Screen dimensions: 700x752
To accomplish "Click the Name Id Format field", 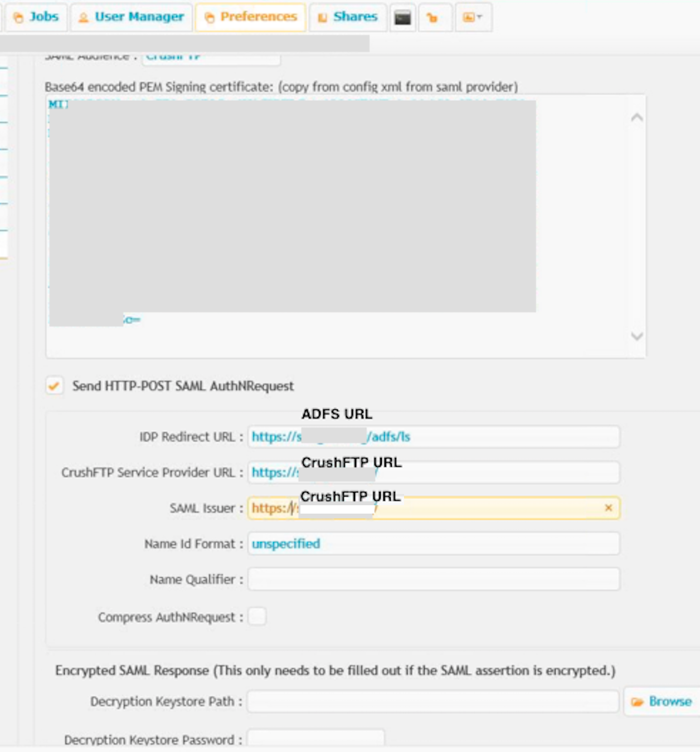I will 434,544.
